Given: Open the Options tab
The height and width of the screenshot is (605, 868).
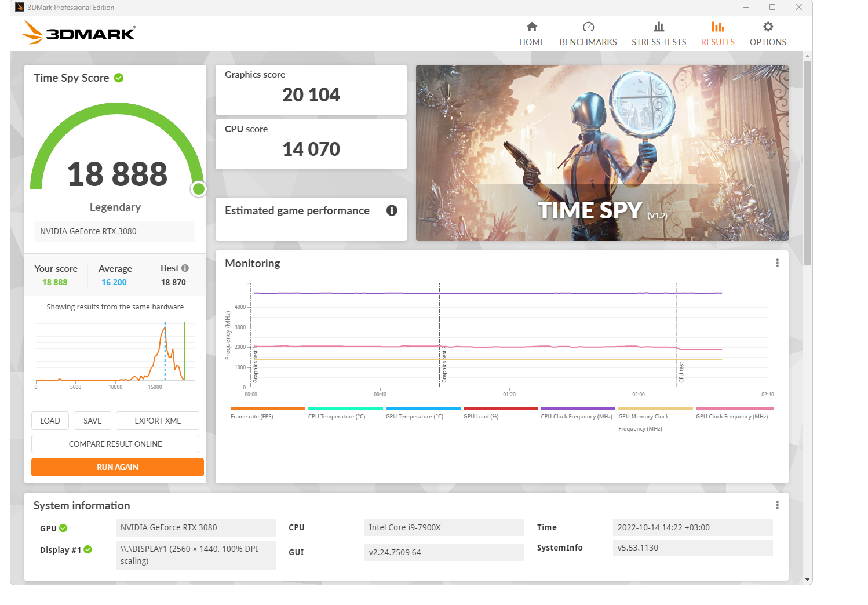Looking at the screenshot, I should [x=768, y=34].
